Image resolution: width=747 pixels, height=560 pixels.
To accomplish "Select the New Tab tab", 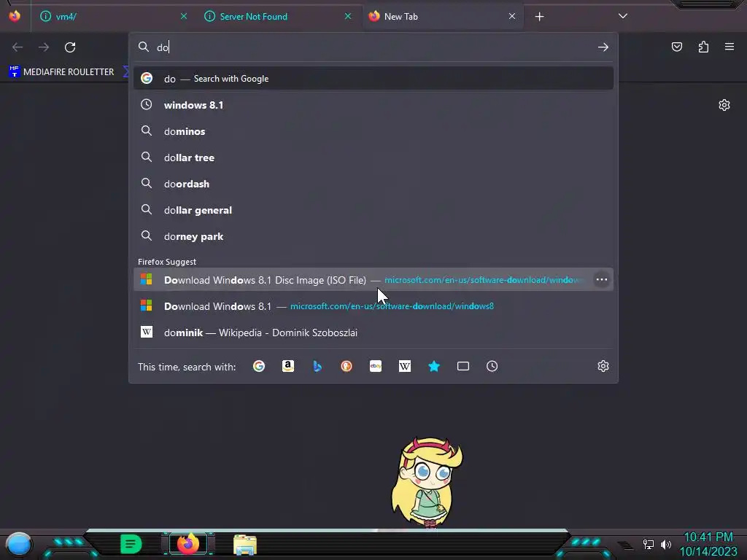I will [443, 16].
